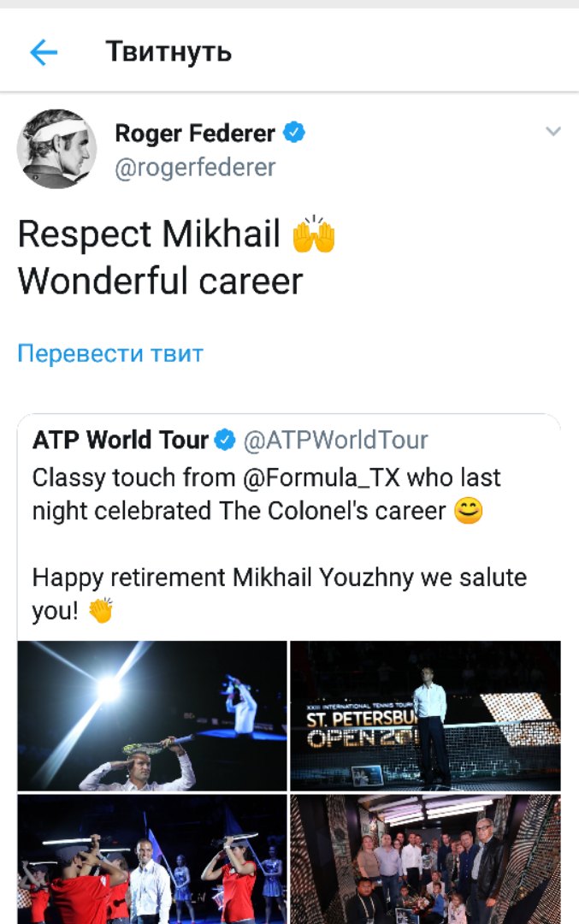This screenshot has height=924, width=579.
Task: Expand the tweet options chevron
Action: (x=553, y=132)
